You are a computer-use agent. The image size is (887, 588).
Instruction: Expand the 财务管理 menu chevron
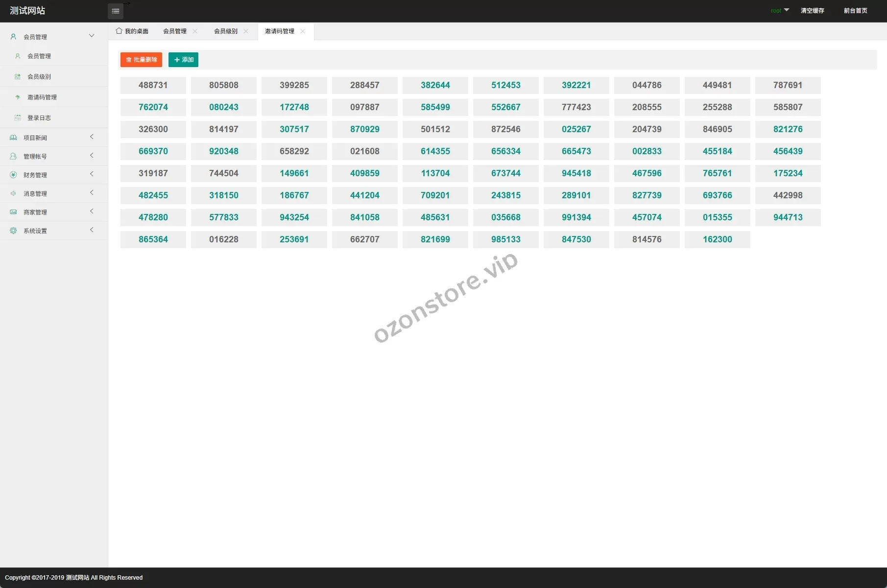(92, 174)
